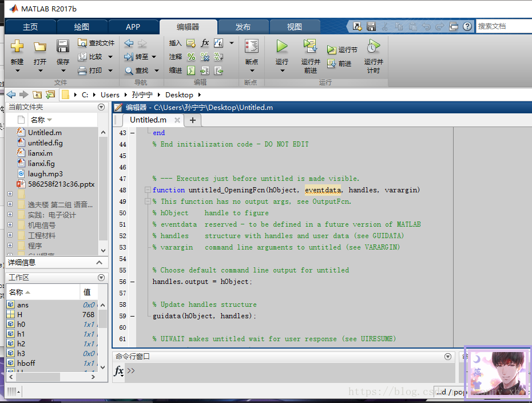
Task: Open the 运行 dropdown arrow below Run
Action: tap(282, 70)
